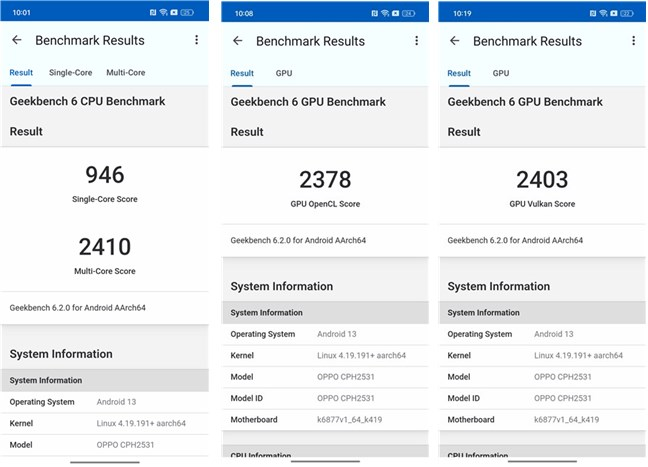648x467 pixels.
Task: Tap back arrow in CPU Benchmark screen
Action: 17,40
